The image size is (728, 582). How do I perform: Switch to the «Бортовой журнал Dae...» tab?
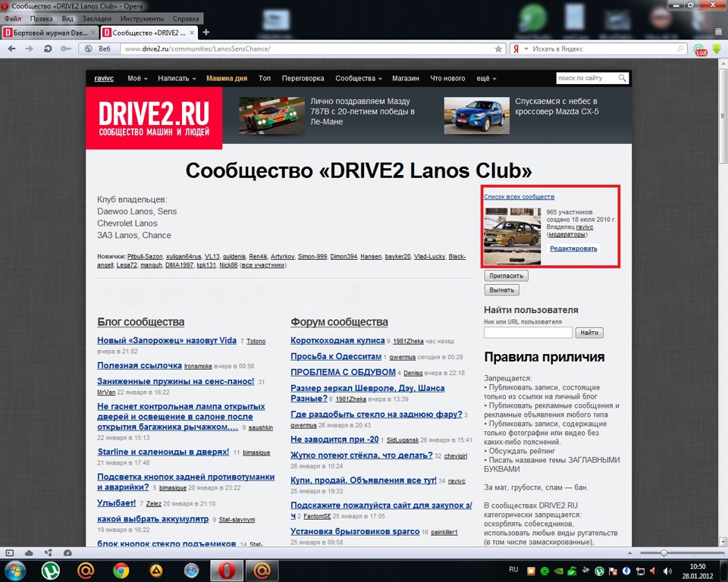coord(50,33)
